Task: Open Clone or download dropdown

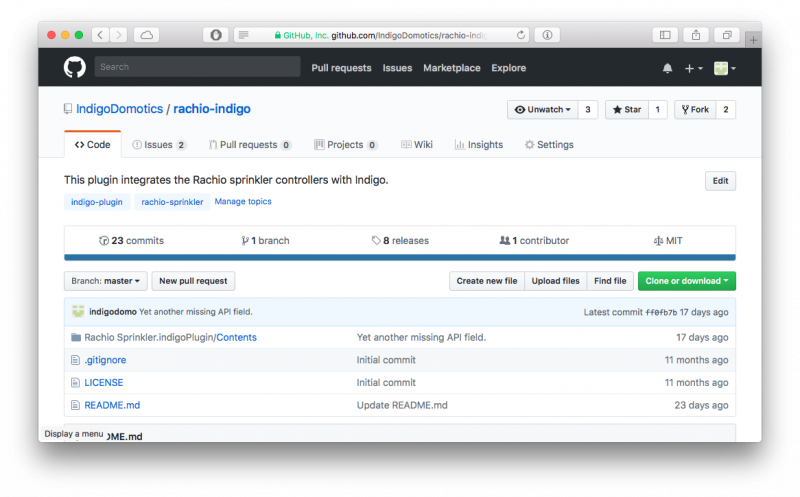Action: (x=687, y=281)
